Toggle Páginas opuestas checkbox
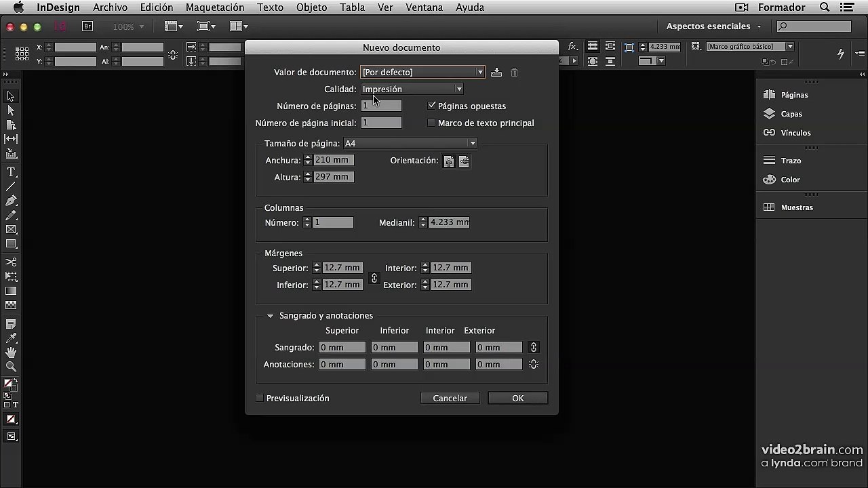The height and width of the screenshot is (488, 868). pyautogui.click(x=431, y=106)
